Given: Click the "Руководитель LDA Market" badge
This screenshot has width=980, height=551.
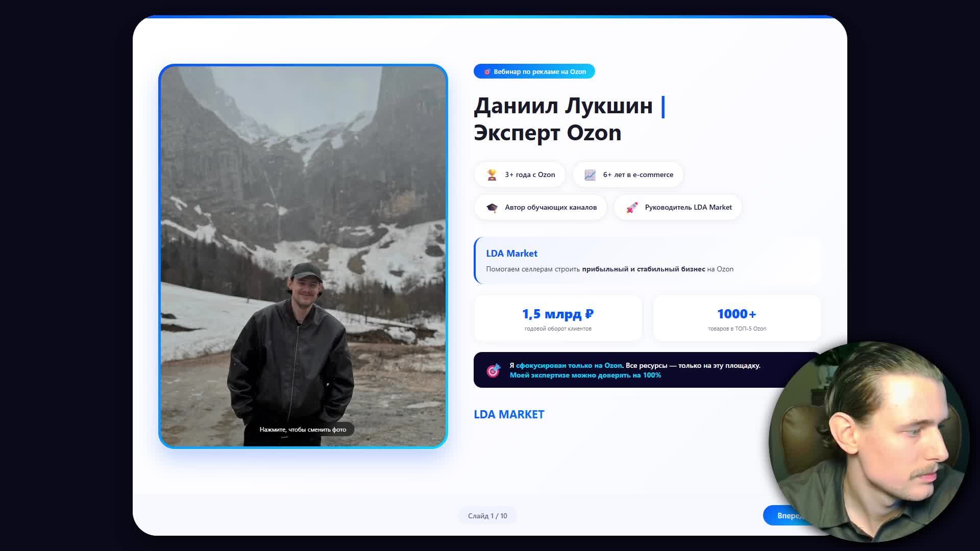Looking at the screenshot, I should (677, 207).
